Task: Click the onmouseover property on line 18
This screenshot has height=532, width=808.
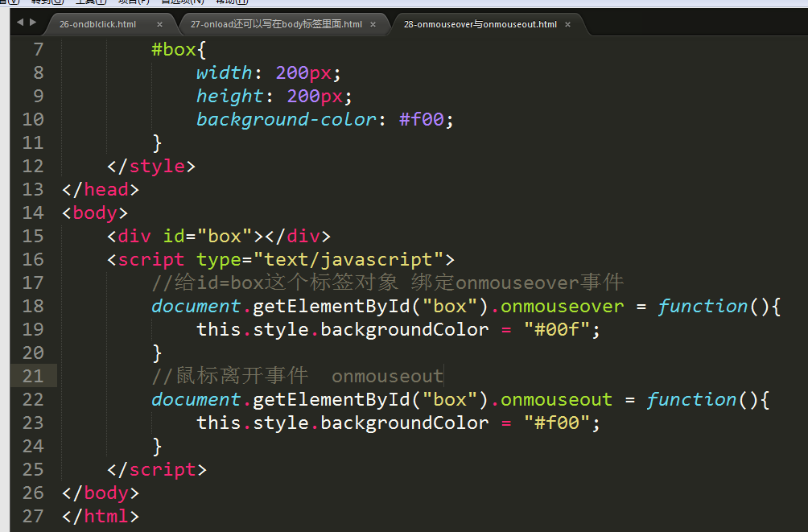Action: [563, 306]
